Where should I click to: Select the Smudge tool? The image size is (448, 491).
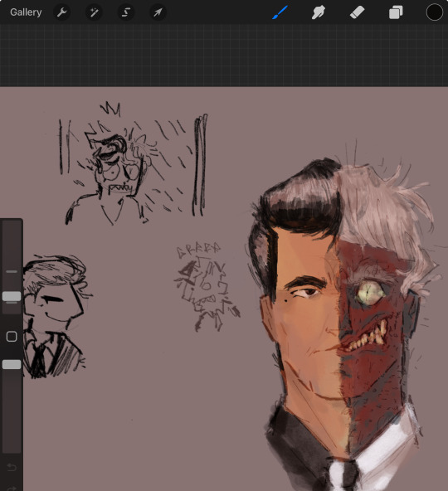click(x=318, y=12)
